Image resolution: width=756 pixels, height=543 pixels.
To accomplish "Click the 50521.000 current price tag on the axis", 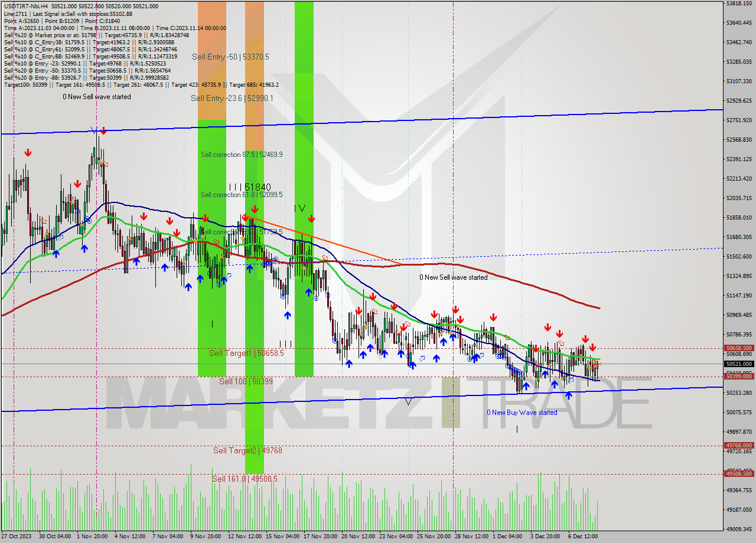I will (736, 364).
